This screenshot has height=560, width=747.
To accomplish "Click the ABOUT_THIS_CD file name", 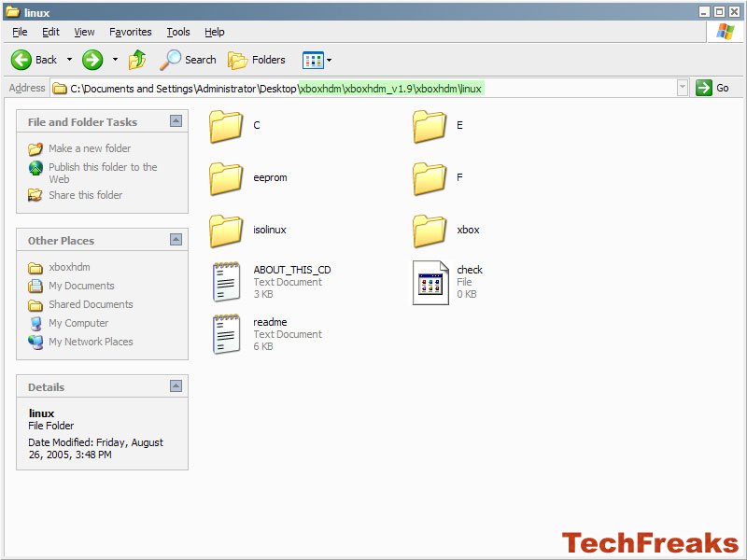I will tap(292, 270).
